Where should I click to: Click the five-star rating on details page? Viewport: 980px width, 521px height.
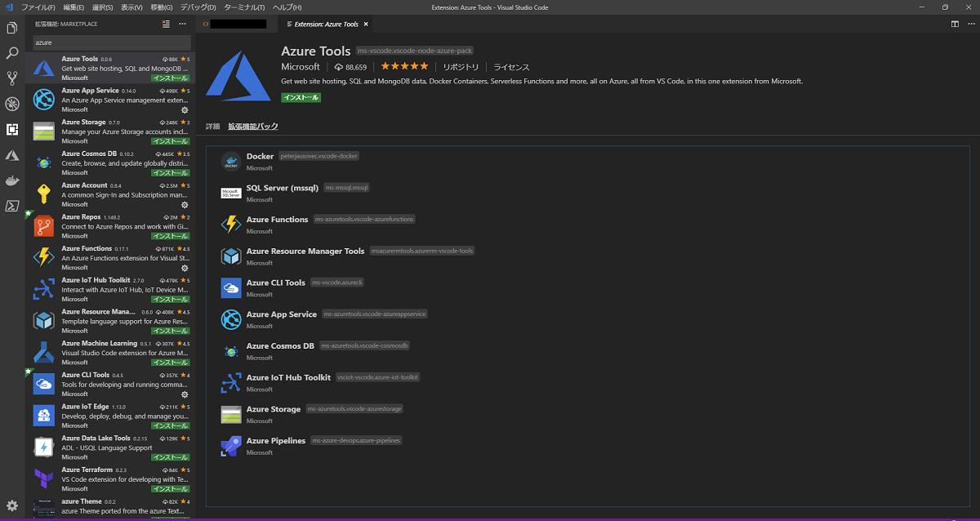[x=404, y=66]
